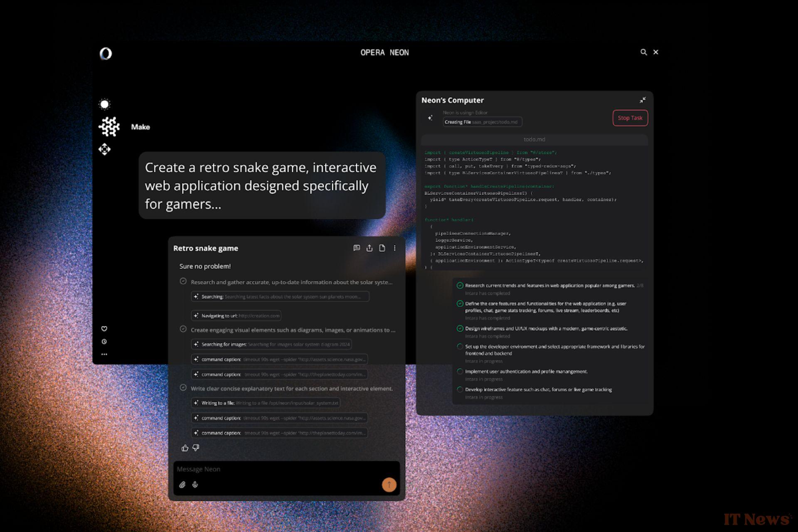
Task: Give a thumbs up to Neon's response
Action: [x=185, y=448]
